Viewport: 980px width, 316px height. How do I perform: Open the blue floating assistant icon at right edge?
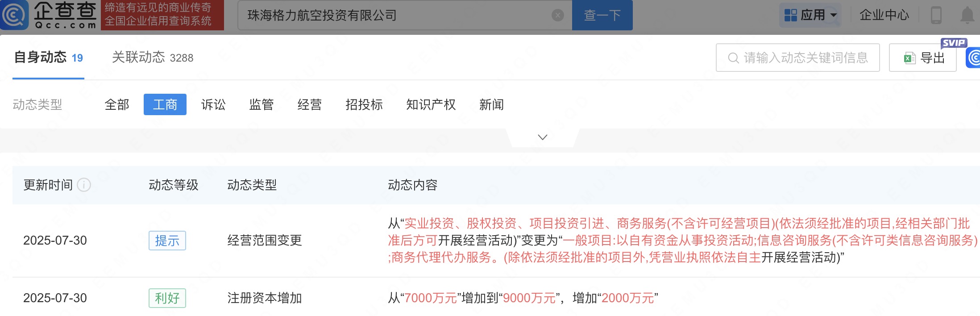(973, 58)
